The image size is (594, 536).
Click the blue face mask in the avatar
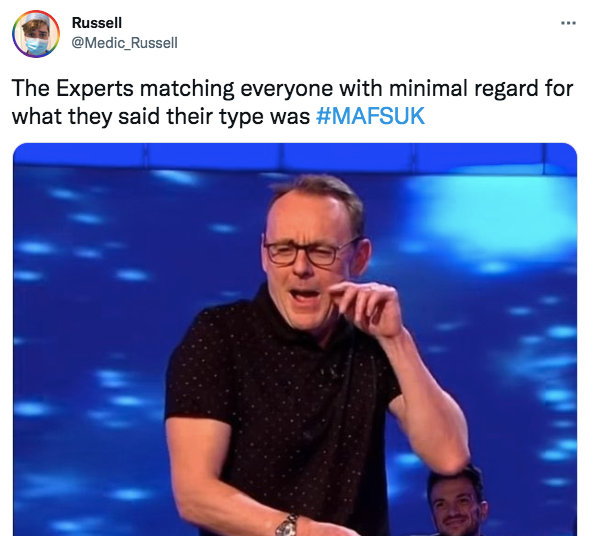click(x=37, y=45)
